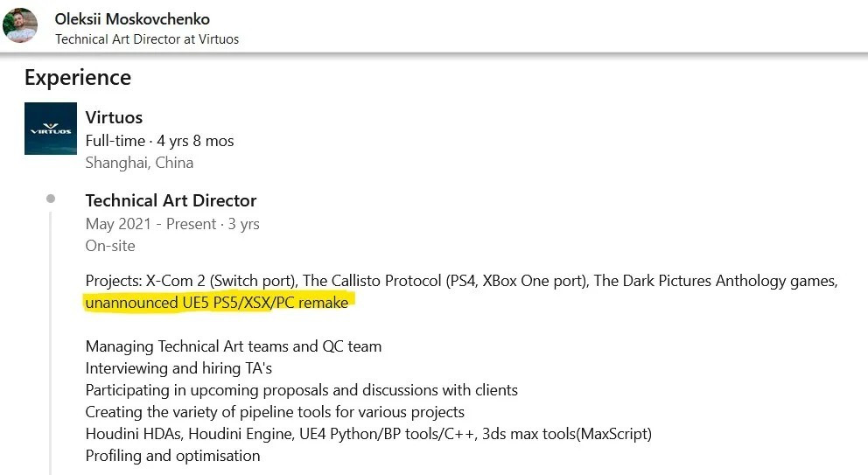Click the 'Houdini HDAs, Houdini Engine' skills line
The width and height of the screenshot is (868, 475).
368,434
